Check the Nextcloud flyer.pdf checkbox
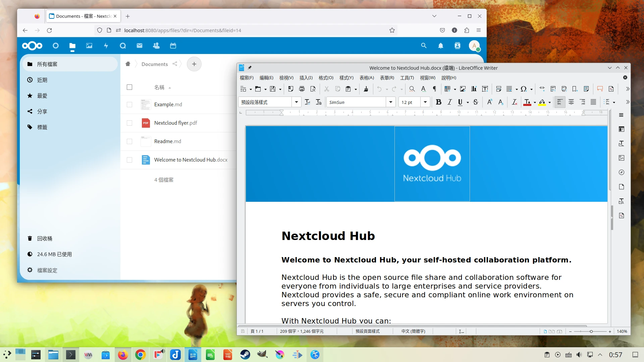Image resolution: width=644 pixels, height=362 pixels. point(129,123)
